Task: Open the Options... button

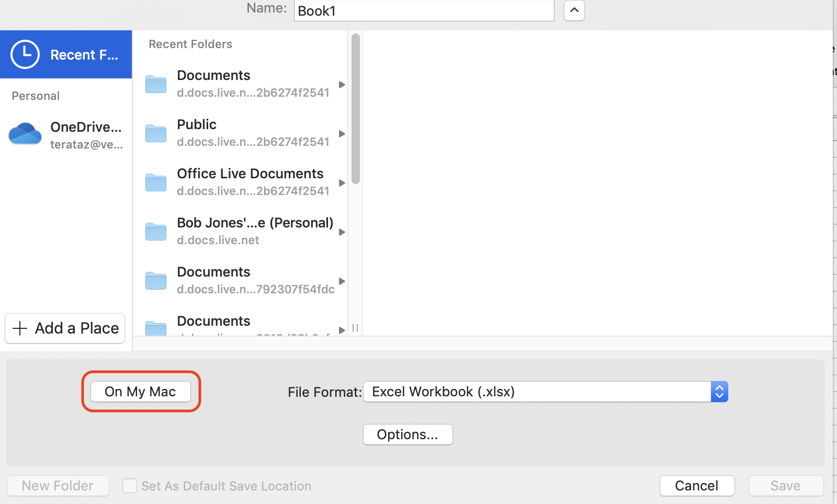Action: 408,434
